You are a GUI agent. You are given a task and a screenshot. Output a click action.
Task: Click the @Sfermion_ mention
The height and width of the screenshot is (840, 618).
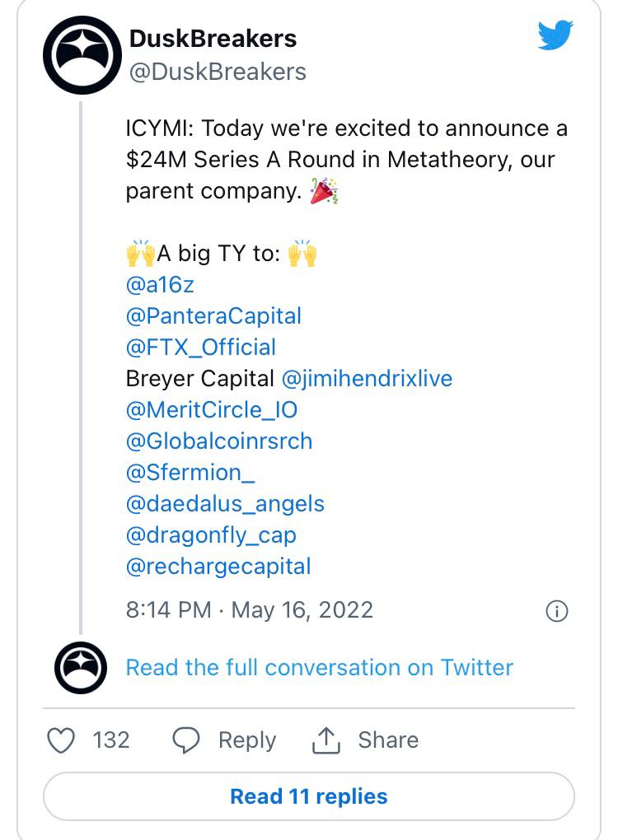[x=190, y=473]
